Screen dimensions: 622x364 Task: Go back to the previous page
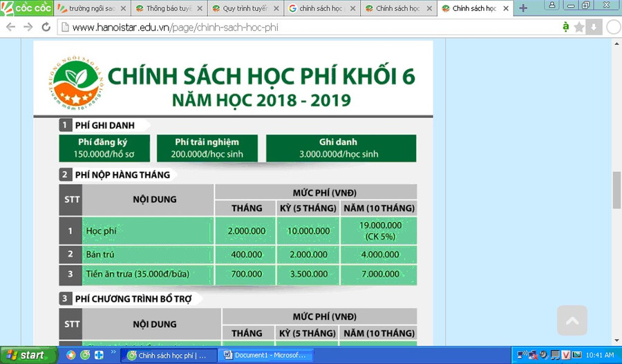click(x=10, y=27)
